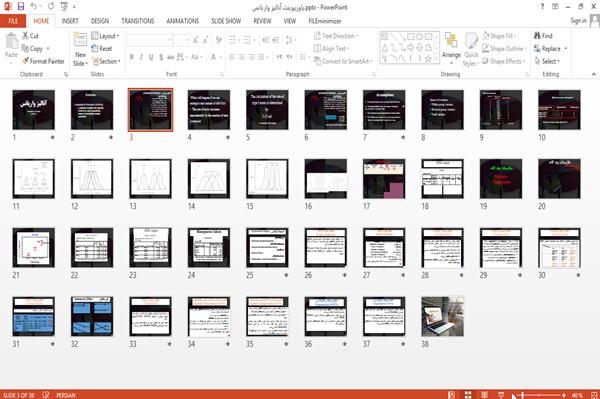Open the Shape Fill dropdown
The width and height of the screenshot is (600, 399).
(499, 36)
